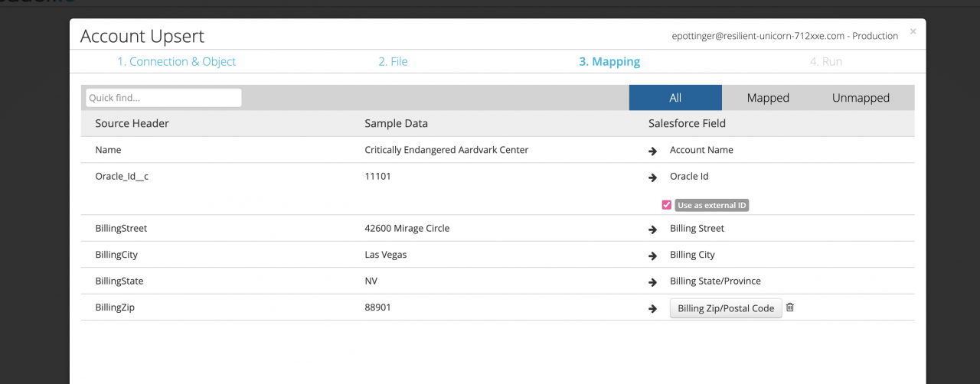The image size is (980, 384).
Task: Select the Billing City Salesforce field
Action: tap(692, 255)
